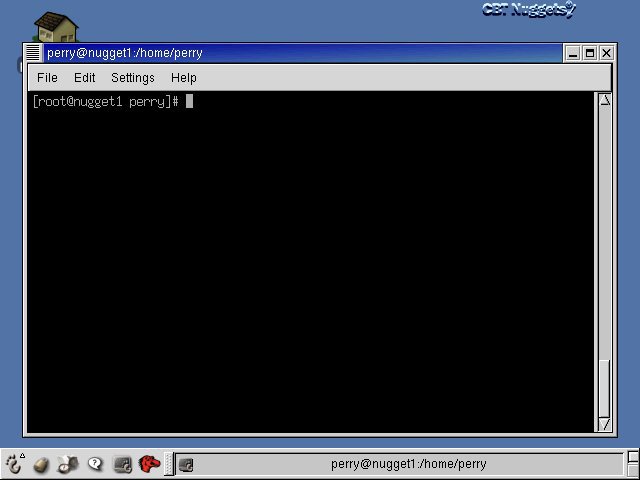Click the terminal title bar text

(x=124, y=53)
